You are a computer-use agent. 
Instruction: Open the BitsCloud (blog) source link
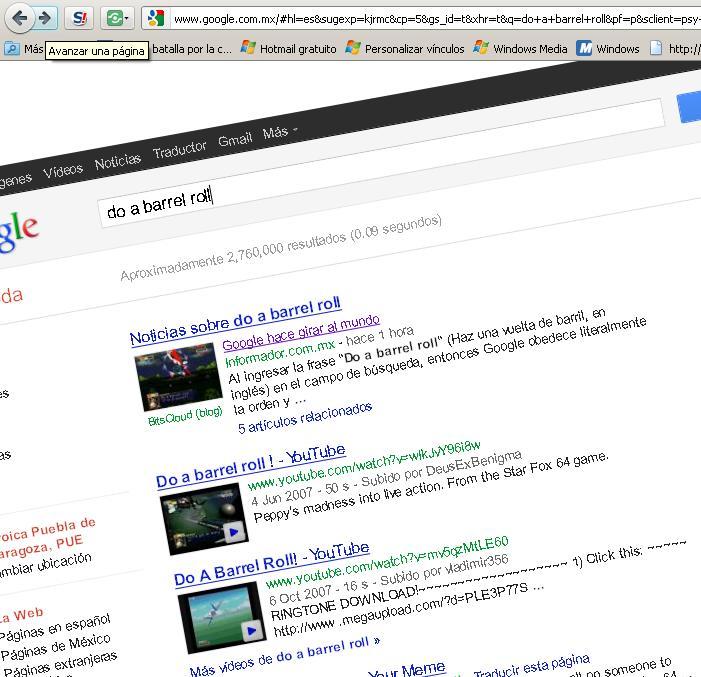tap(185, 416)
